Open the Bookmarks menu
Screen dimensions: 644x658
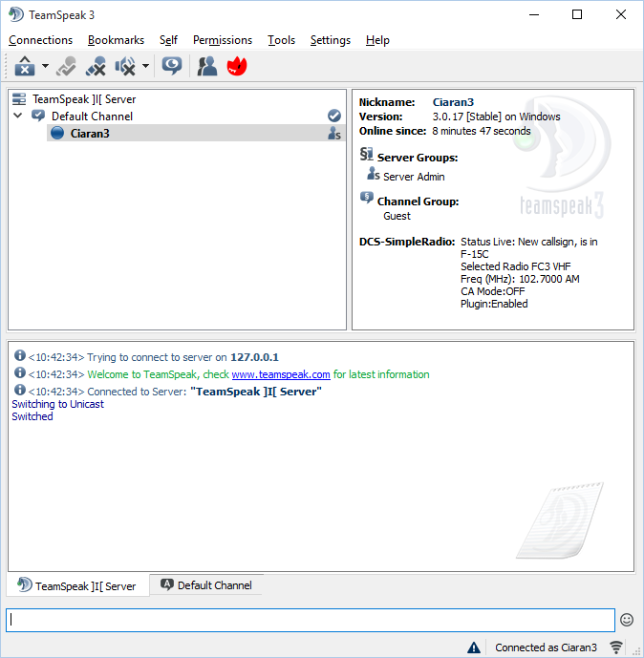click(116, 40)
